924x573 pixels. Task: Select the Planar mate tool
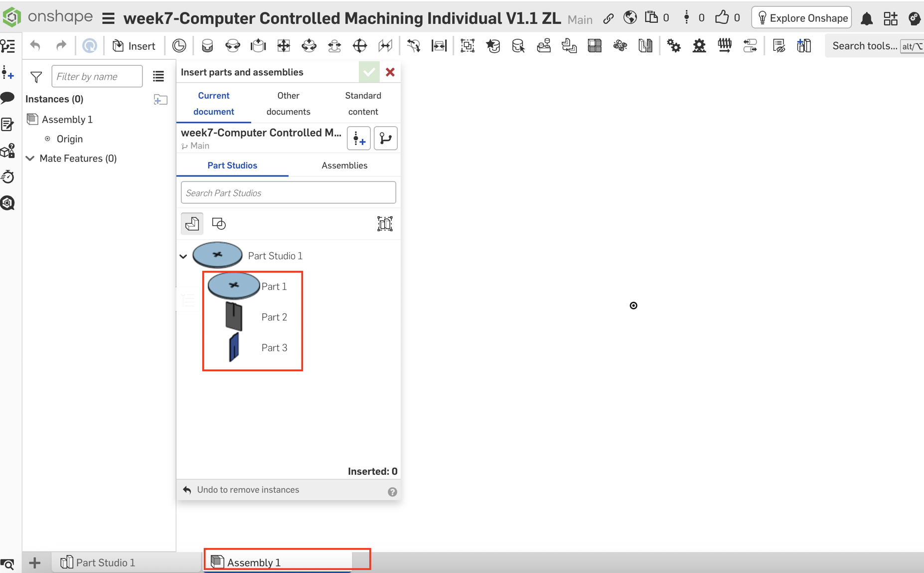284,46
